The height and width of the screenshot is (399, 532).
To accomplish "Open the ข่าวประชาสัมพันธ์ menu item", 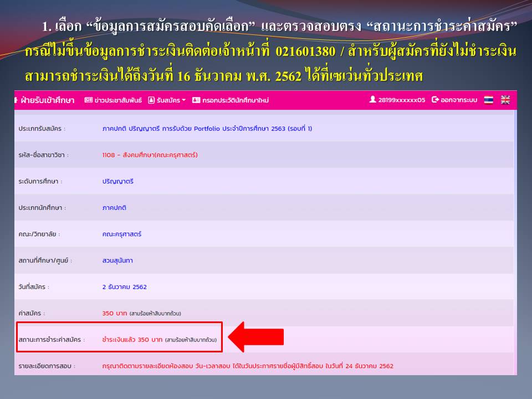I will (x=117, y=100).
